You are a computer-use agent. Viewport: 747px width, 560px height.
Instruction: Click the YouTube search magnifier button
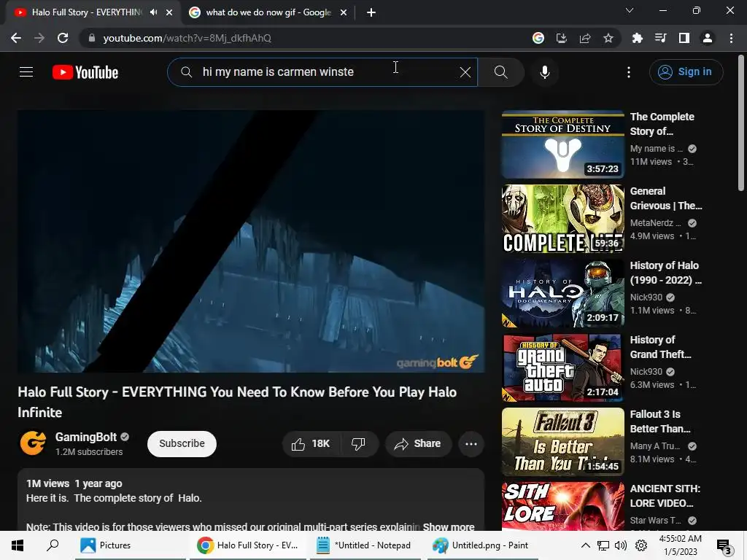coord(500,72)
